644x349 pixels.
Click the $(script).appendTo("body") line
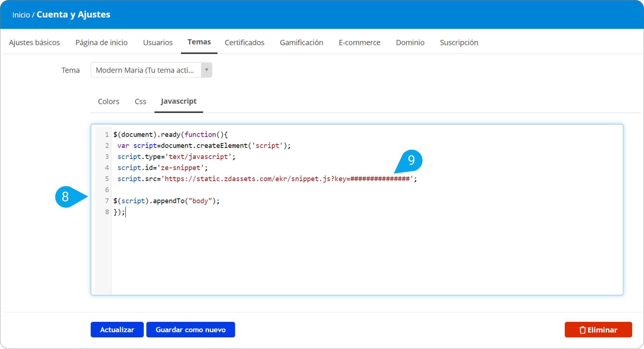tap(166, 201)
